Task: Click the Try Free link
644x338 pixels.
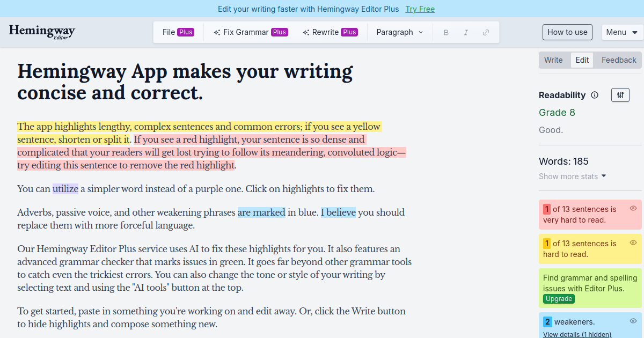Action: [x=420, y=9]
